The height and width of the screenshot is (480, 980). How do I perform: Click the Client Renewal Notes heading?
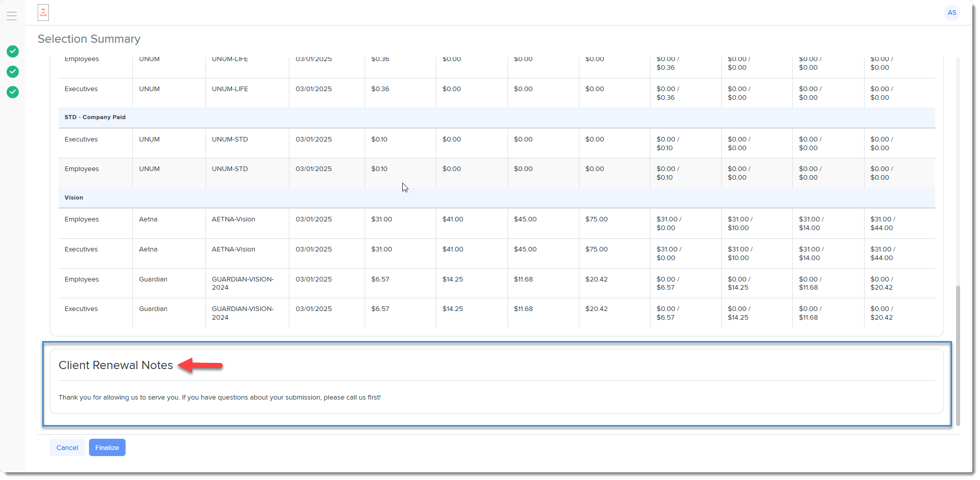click(x=115, y=365)
